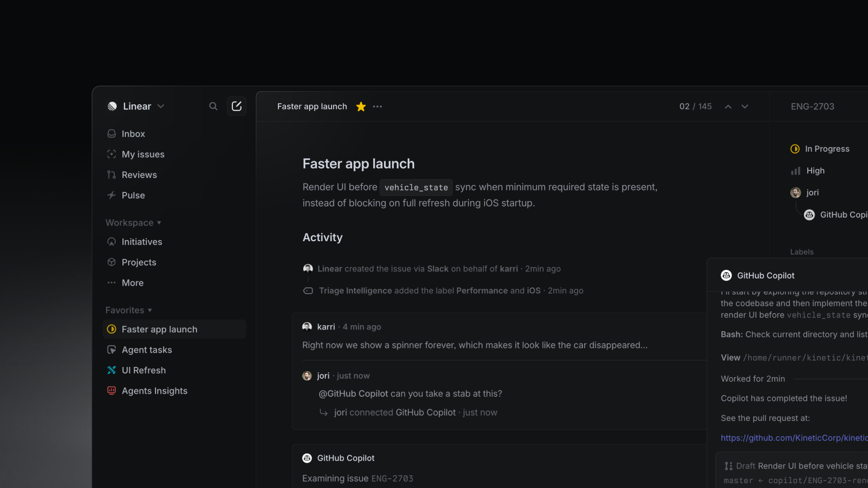Open the KineticCorp GitHub pull request link
The image size is (868, 488).
(x=794, y=438)
